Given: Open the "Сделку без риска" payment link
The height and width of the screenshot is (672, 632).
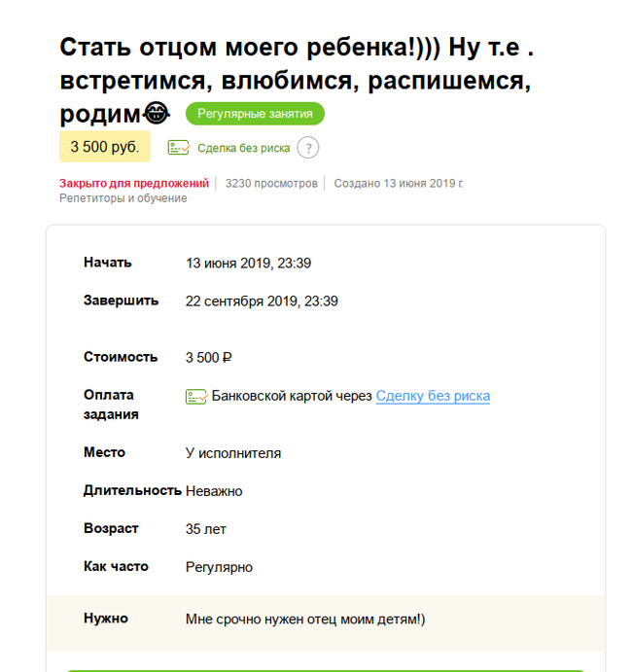Looking at the screenshot, I should (433, 396).
